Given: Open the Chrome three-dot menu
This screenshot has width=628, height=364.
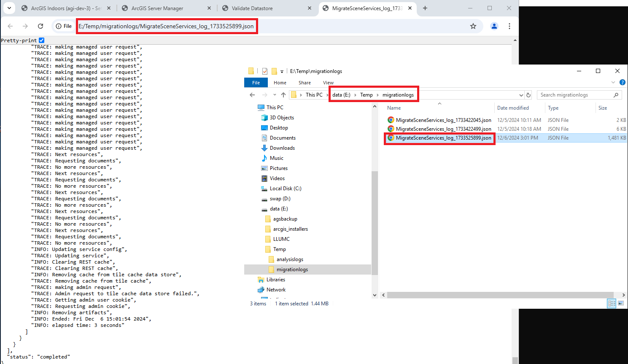Looking at the screenshot, I should pos(509,26).
